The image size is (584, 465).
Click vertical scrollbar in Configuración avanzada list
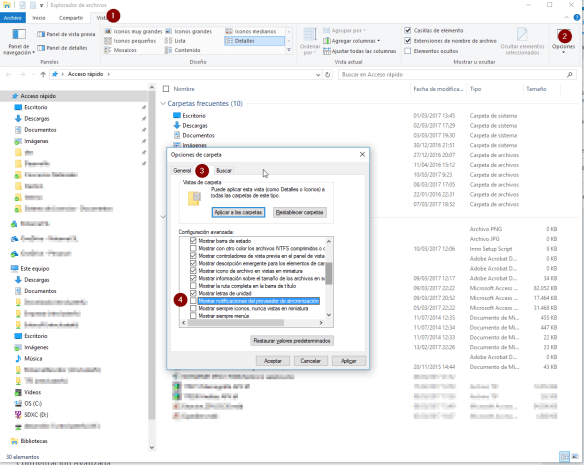pyautogui.click(x=328, y=274)
